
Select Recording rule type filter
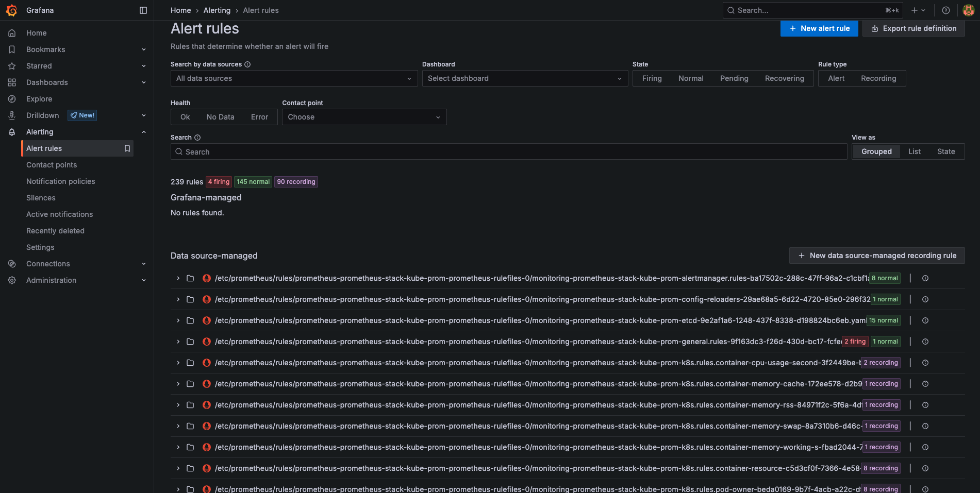[x=878, y=78]
